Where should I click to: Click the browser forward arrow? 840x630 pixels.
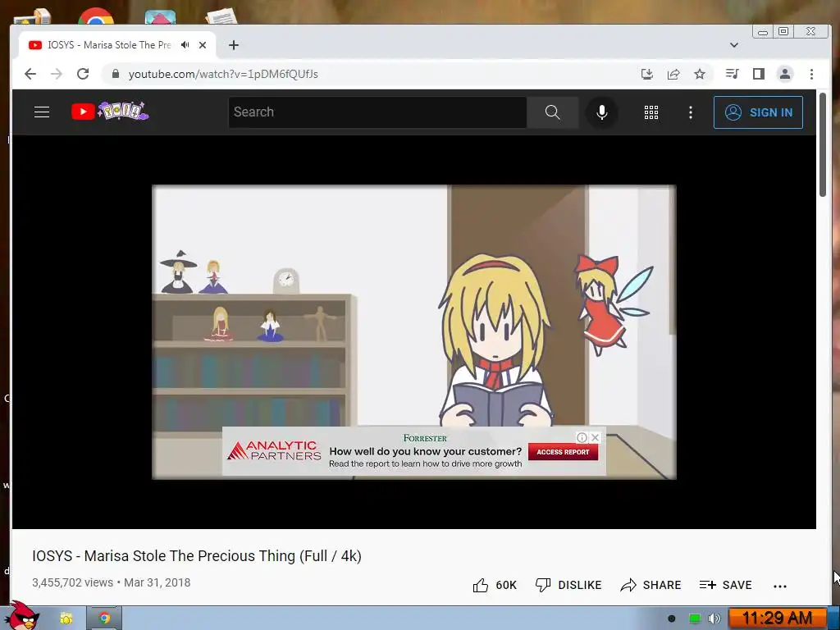point(57,74)
